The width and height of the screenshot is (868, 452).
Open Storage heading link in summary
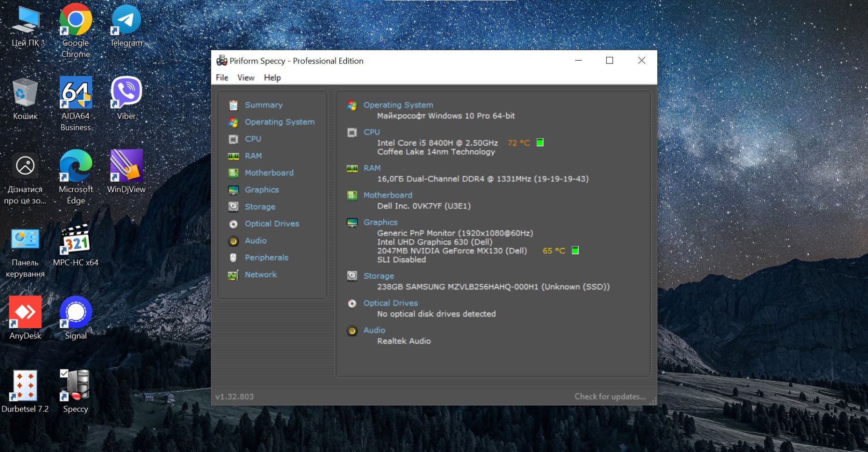click(x=379, y=276)
